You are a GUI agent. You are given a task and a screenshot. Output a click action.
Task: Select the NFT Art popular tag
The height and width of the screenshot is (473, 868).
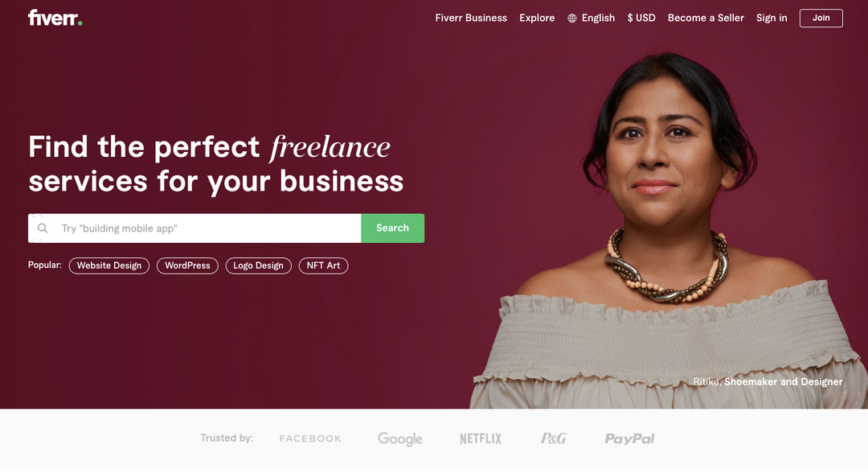click(323, 265)
